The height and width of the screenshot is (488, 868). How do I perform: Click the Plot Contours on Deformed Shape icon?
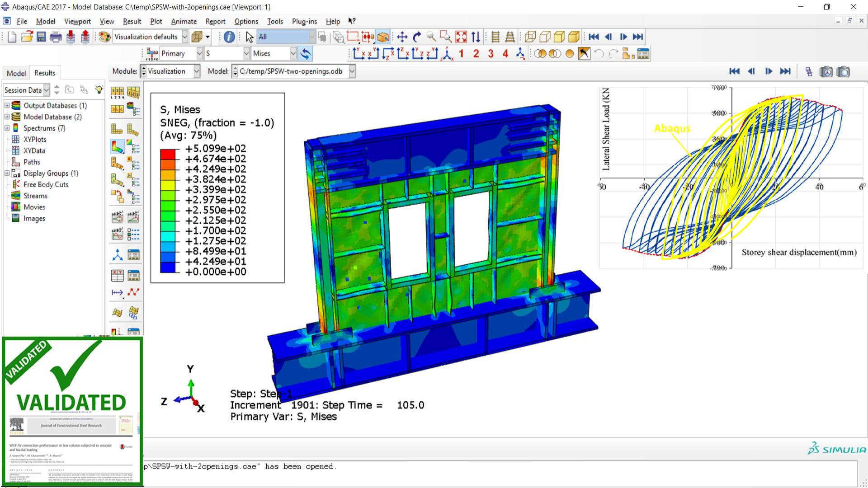[118, 146]
